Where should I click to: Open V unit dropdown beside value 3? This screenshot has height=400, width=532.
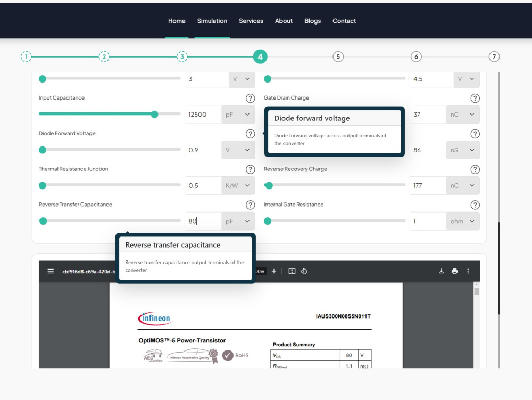point(242,79)
